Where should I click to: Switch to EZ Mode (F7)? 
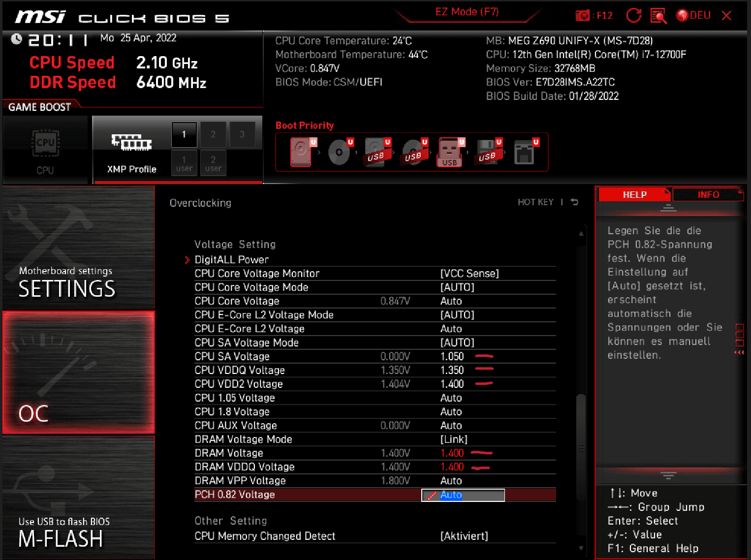point(467,12)
